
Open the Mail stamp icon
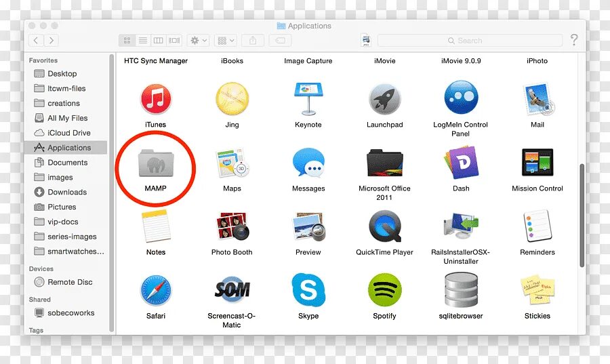[x=539, y=99]
